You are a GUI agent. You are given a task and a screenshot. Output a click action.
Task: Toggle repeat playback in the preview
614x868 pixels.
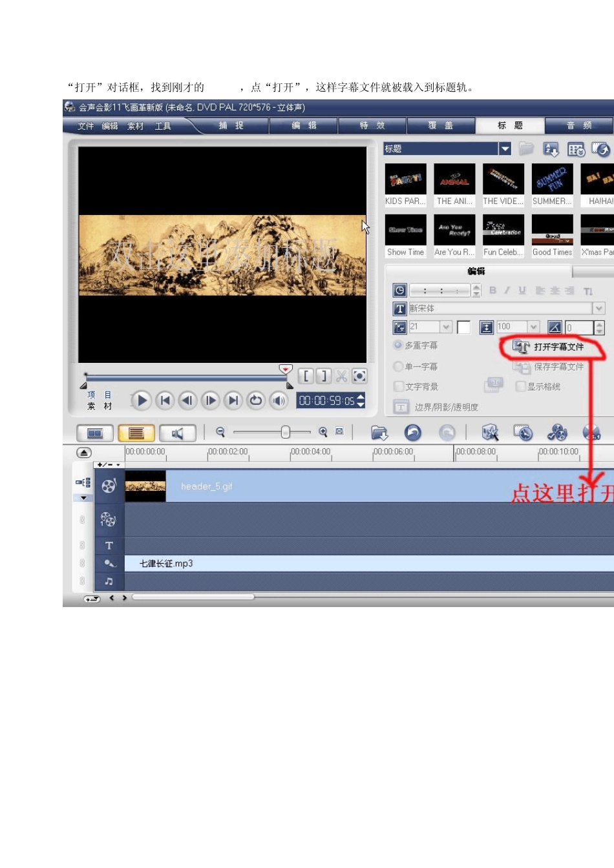click(x=256, y=400)
